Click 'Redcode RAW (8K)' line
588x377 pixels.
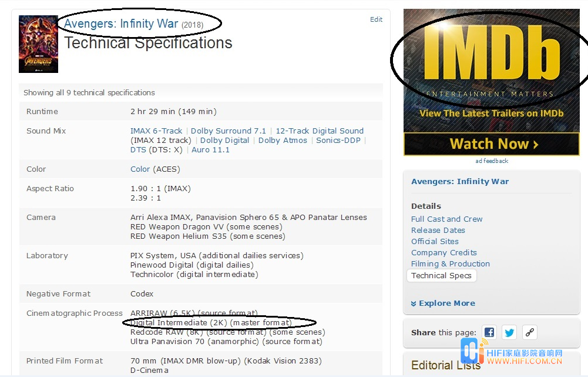pyautogui.click(x=228, y=332)
